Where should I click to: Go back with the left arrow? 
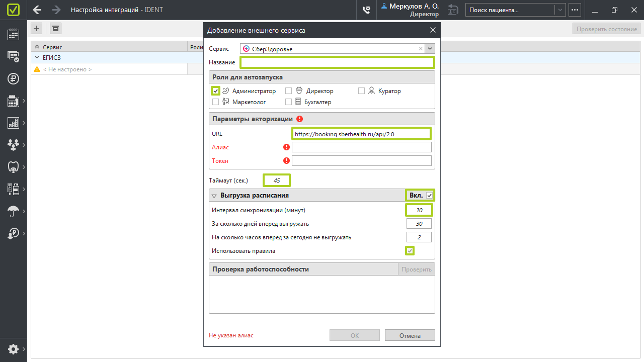tap(37, 10)
